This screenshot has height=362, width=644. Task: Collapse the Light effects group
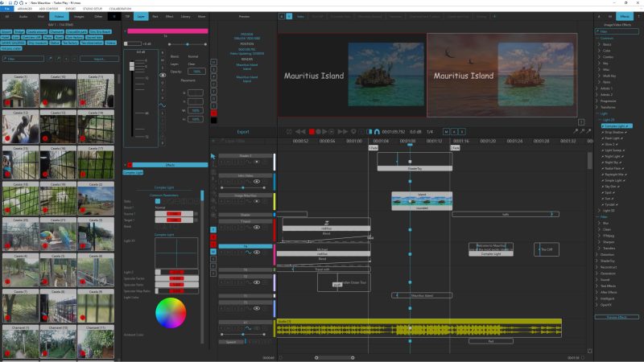597,113
